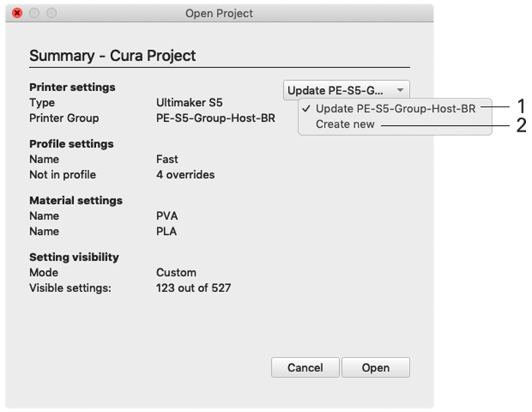532x412 pixels.
Task: Click the Custom visibility mode value
Action: pyautogui.click(x=176, y=272)
